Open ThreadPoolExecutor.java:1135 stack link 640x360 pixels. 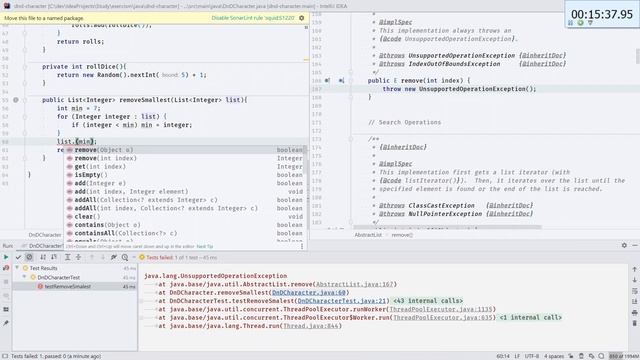441,309
